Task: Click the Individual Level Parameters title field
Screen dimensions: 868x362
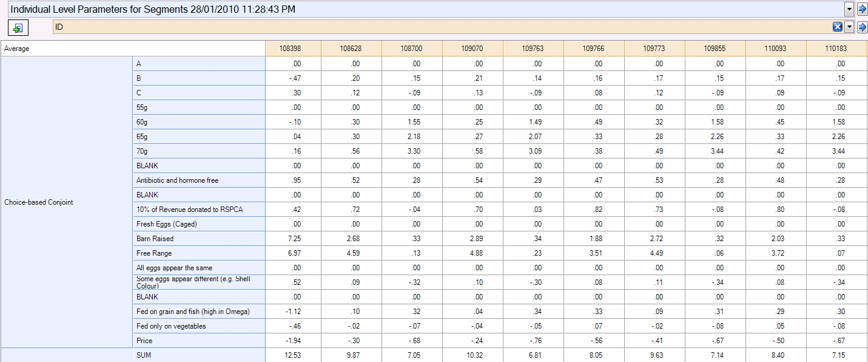Action: 425,9
